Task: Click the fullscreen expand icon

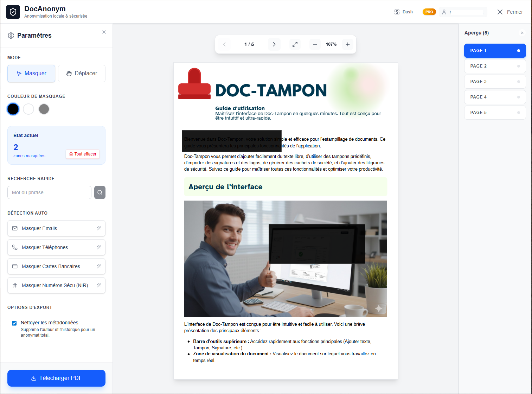Action: tap(295, 44)
